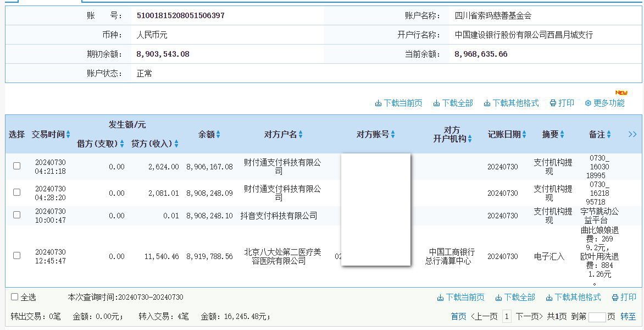Sort credit column 贷方(收入) arrows
The height and width of the screenshot is (330, 644).
click(176, 144)
